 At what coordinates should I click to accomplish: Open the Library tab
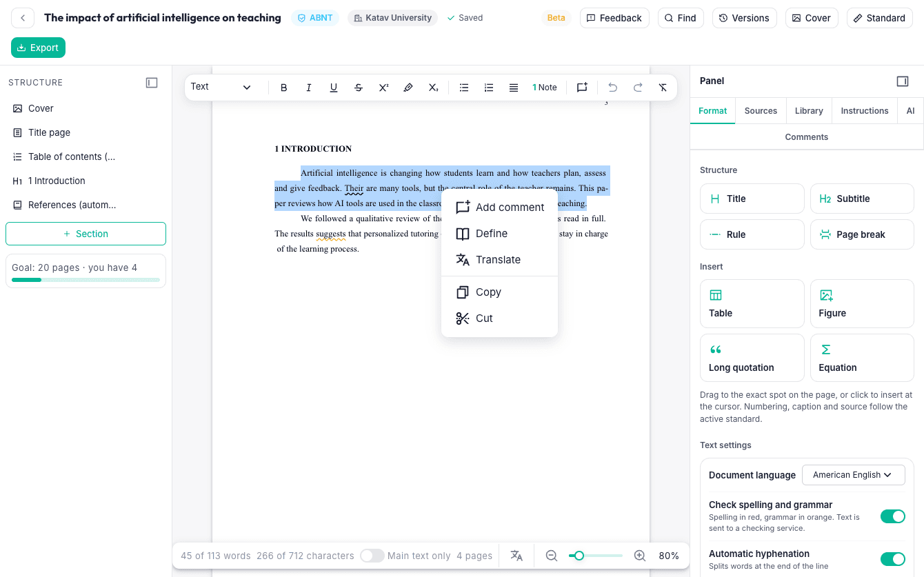pos(809,111)
